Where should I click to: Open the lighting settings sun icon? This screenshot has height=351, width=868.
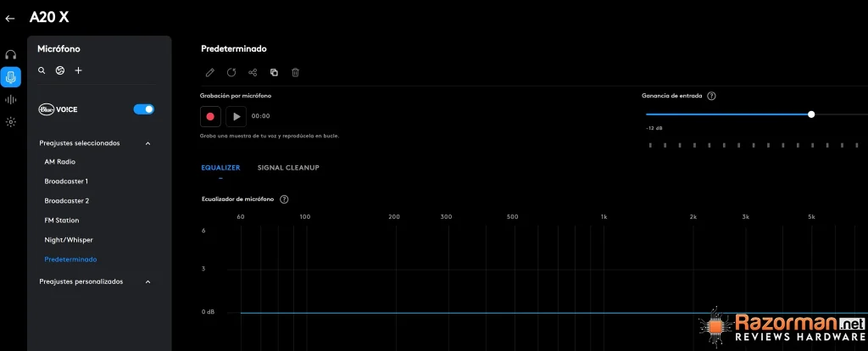(10, 122)
